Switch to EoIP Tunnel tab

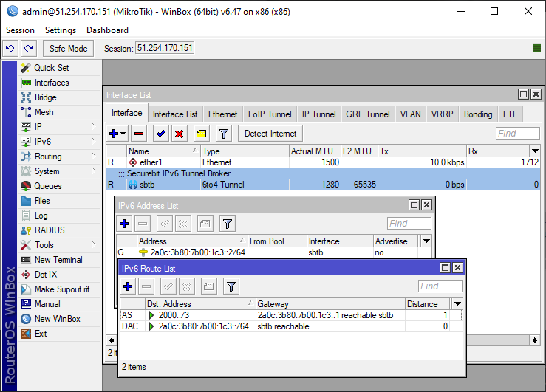tap(270, 114)
